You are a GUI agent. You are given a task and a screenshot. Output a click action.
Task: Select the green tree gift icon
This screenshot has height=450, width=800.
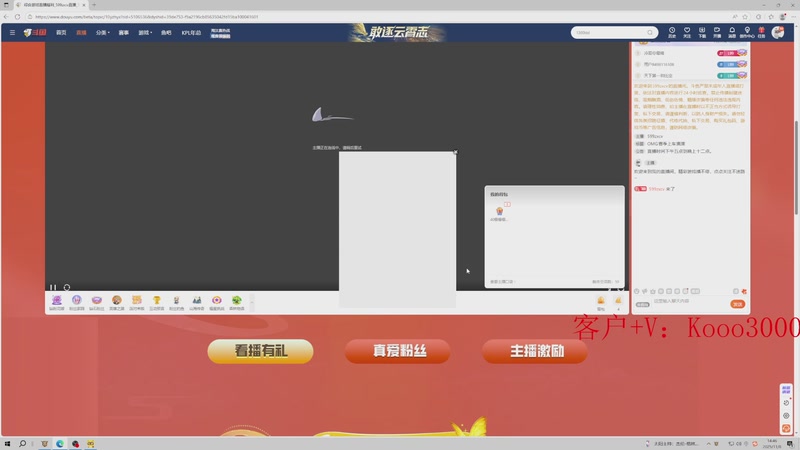[x=237, y=303]
